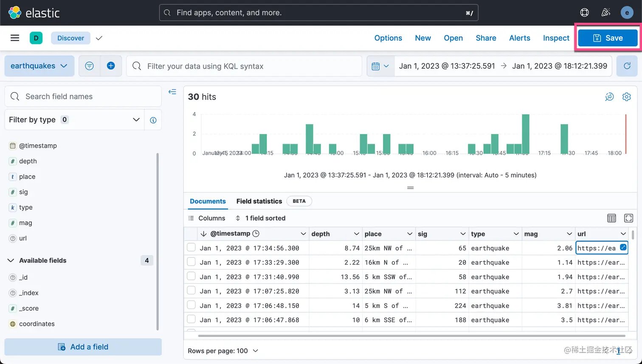Collapse the field sidebar arrow icon

click(x=172, y=92)
